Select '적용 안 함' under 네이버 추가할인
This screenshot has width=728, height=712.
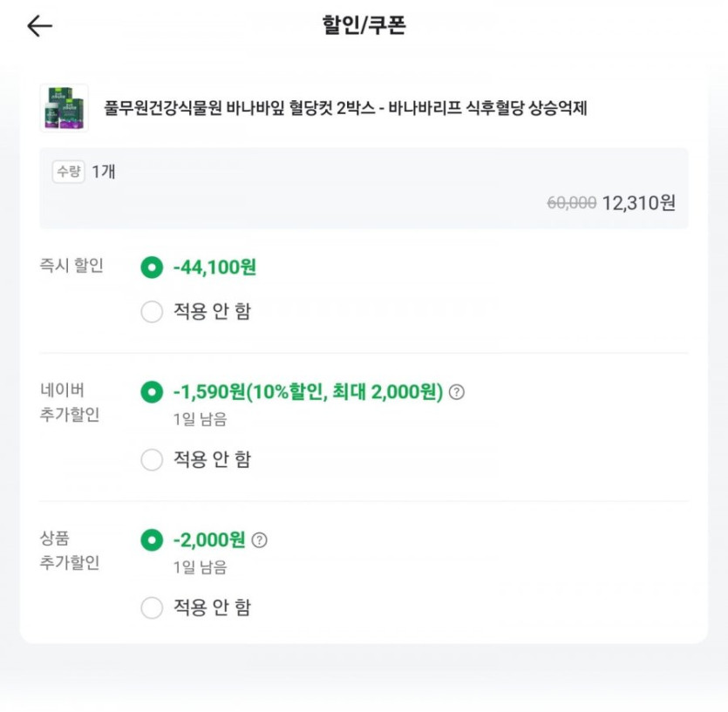pyautogui.click(x=152, y=460)
